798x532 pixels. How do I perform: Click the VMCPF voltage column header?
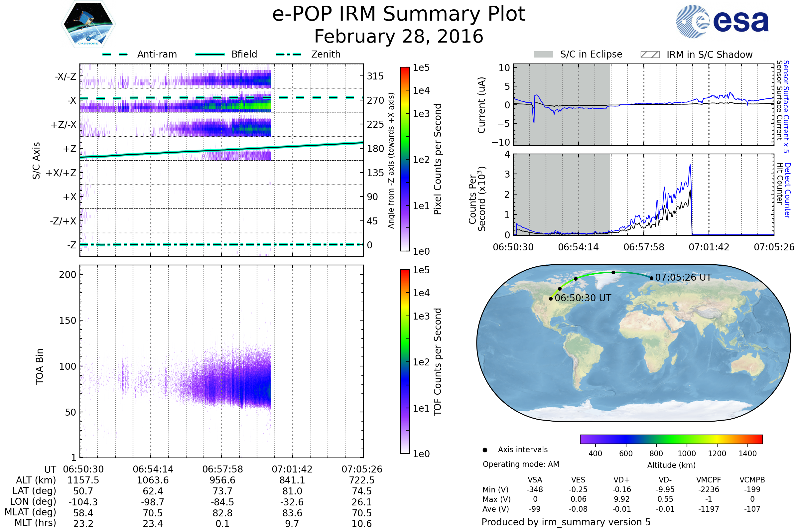708,480
